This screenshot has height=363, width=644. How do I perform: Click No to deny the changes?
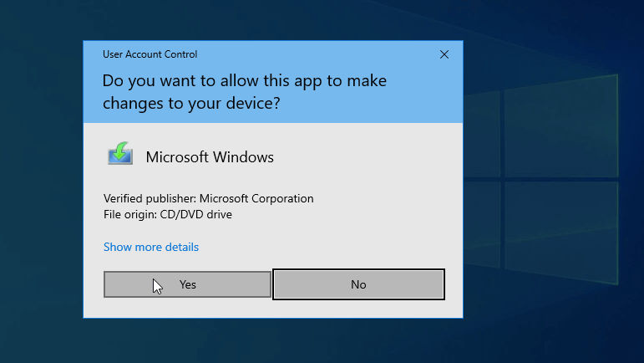pos(358,284)
